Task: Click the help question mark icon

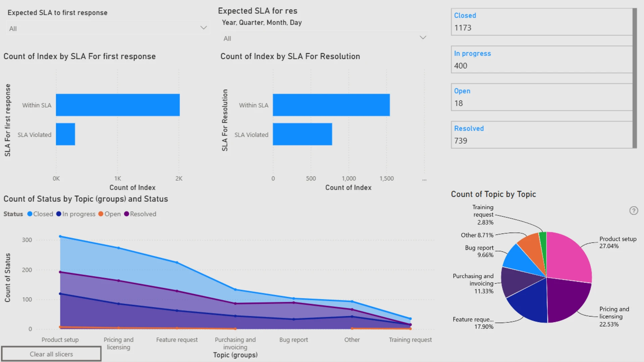Action: coord(634,210)
